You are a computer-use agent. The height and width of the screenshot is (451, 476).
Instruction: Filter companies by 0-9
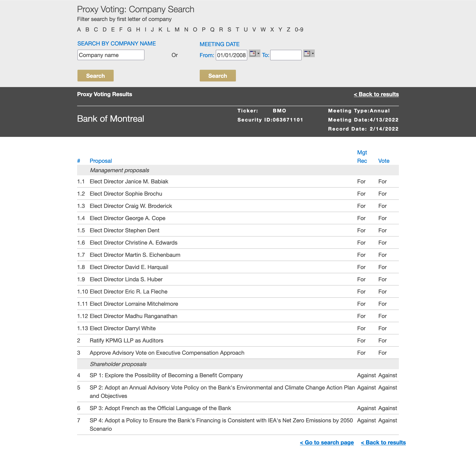pyautogui.click(x=299, y=30)
